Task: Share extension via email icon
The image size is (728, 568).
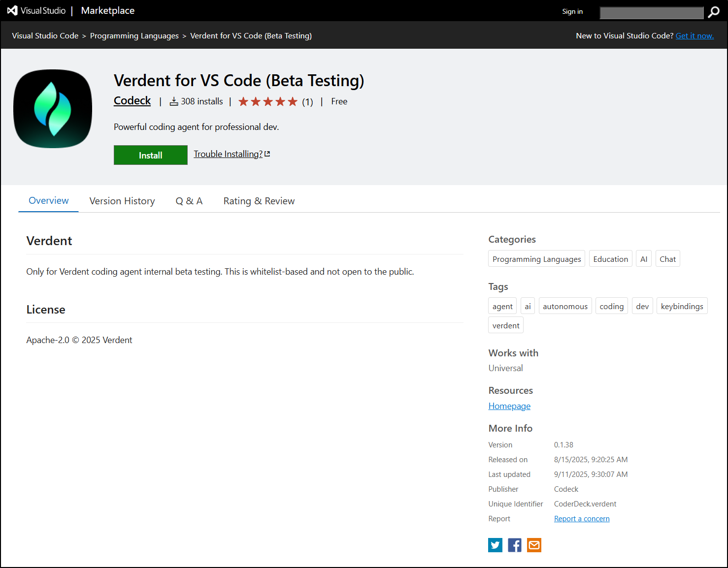Action: [x=534, y=545]
